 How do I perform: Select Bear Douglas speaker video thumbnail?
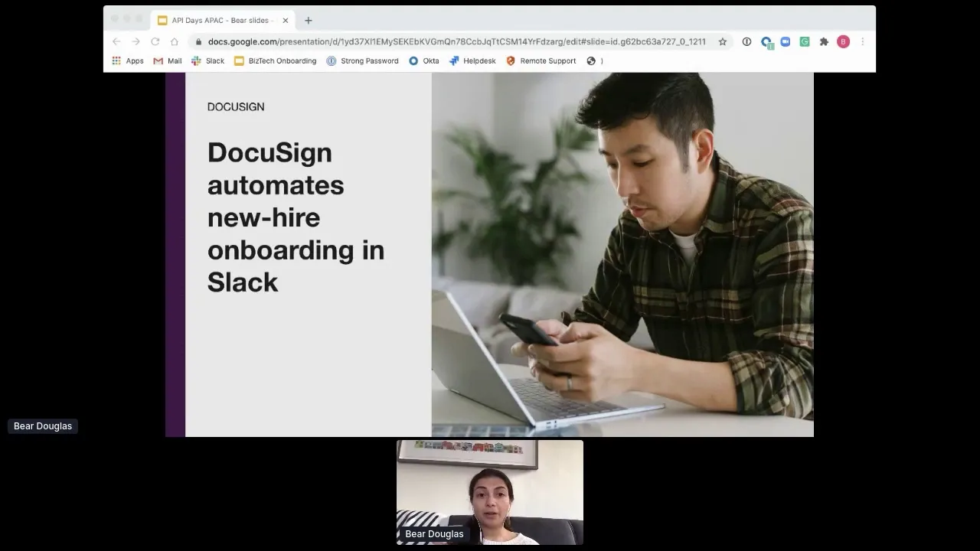pos(490,492)
